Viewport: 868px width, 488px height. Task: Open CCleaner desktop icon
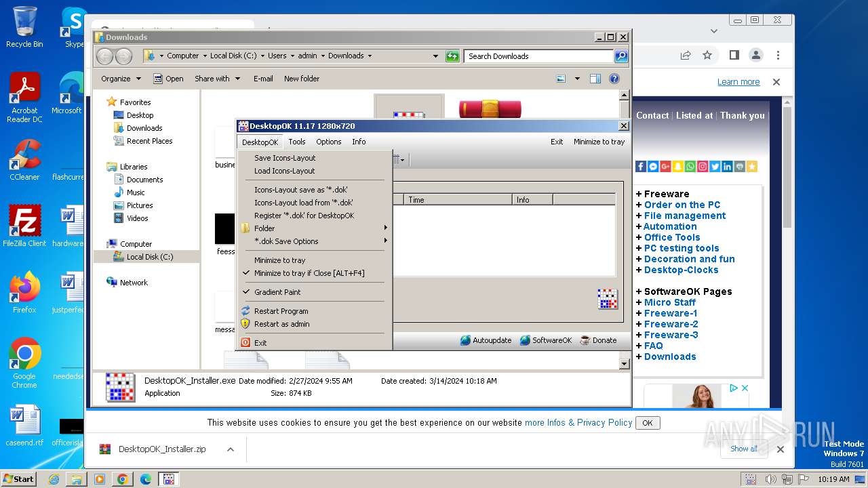tap(24, 160)
